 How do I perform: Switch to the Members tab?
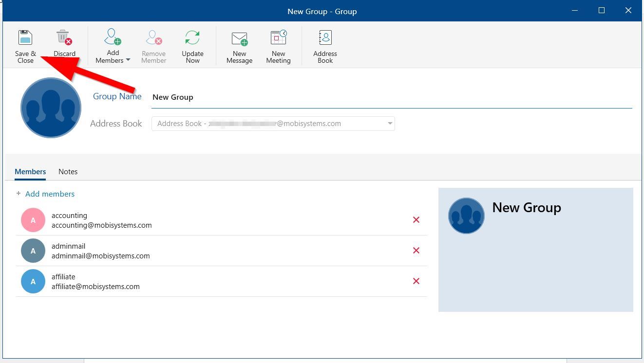click(x=30, y=172)
